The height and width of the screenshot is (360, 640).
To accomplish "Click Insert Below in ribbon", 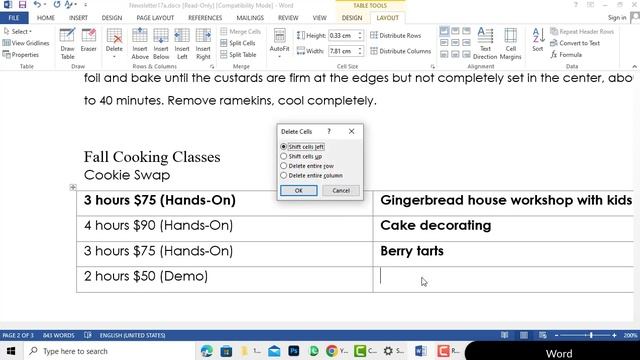I will (x=161, y=44).
